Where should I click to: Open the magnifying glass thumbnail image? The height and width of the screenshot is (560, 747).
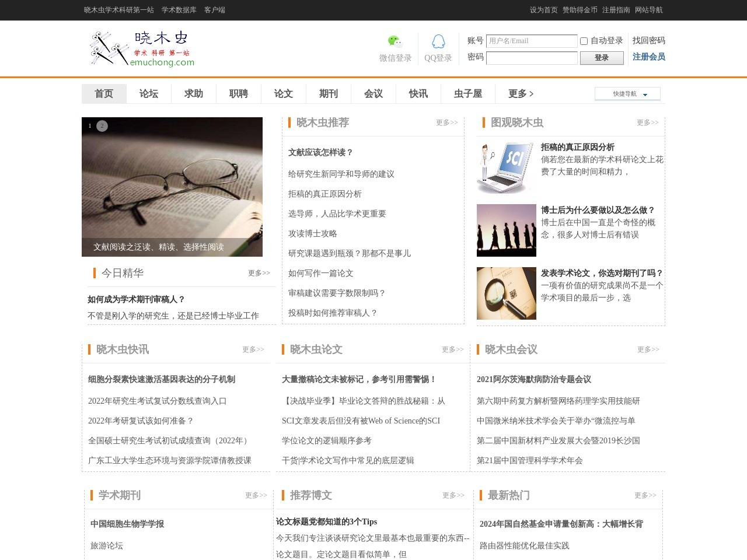506,293
